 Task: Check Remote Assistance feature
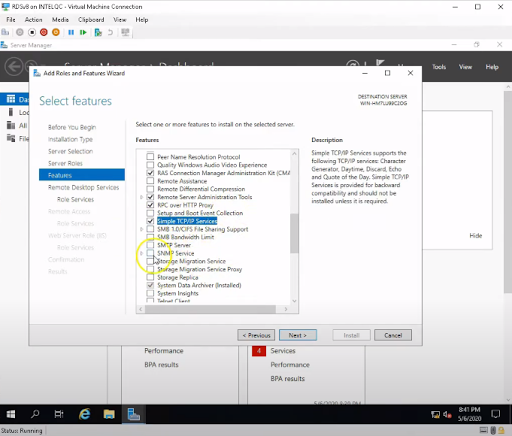pyautogui.click(x=150, y=181)
